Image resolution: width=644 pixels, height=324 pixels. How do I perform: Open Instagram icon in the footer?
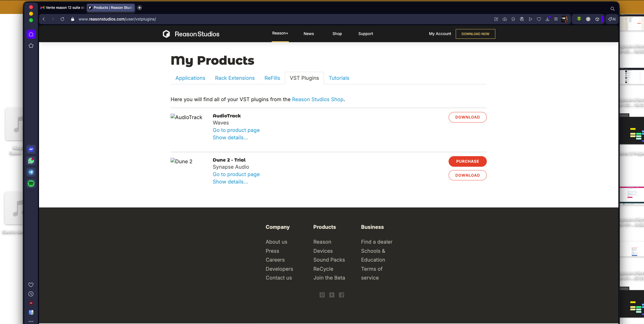coord(322,295)
